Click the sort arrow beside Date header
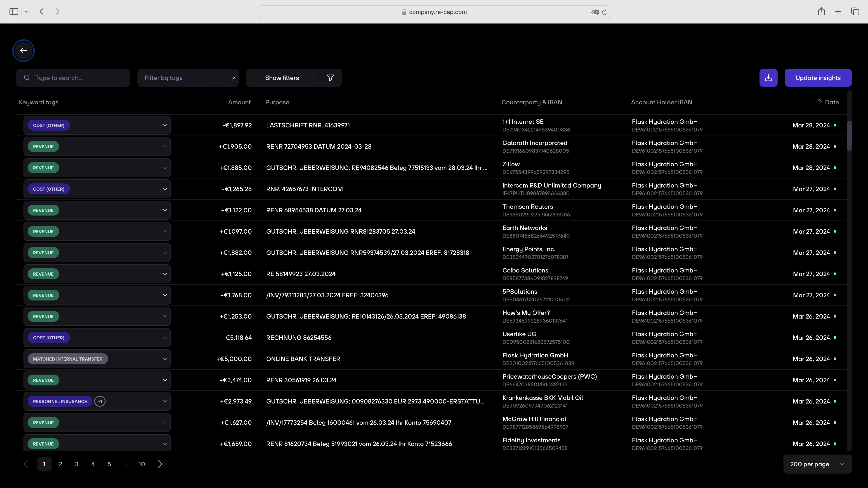The width and height of the screenshot is (868, 488). [x=819, y=102]
